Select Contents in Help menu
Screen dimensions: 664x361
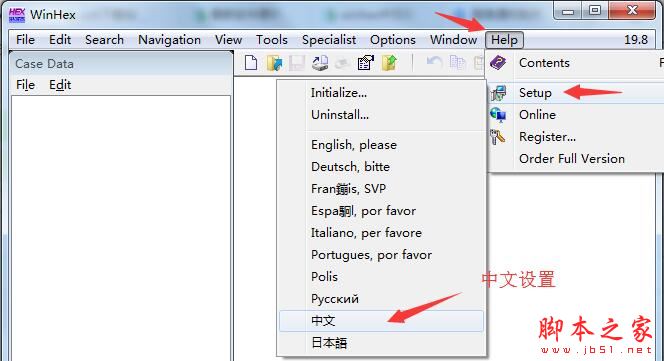(575, 63)
